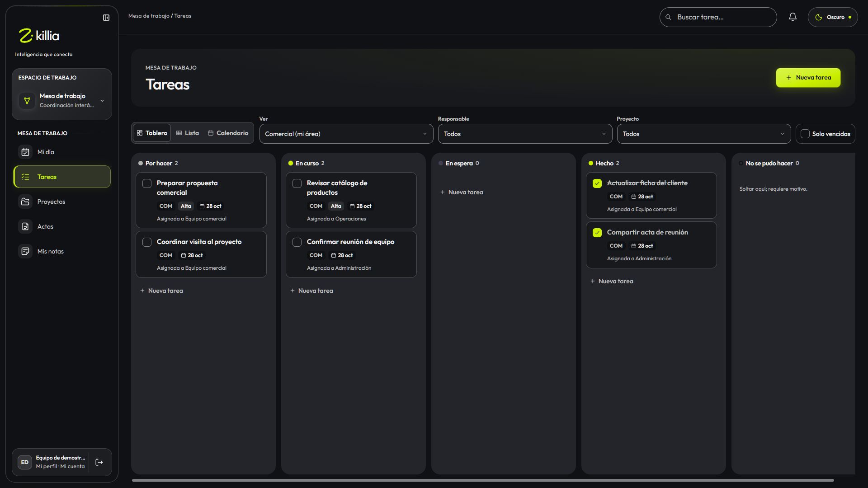Click the search magnifier icon
Image resolution: width=868 pixels, height=488 pixels.
coord(668,17)
